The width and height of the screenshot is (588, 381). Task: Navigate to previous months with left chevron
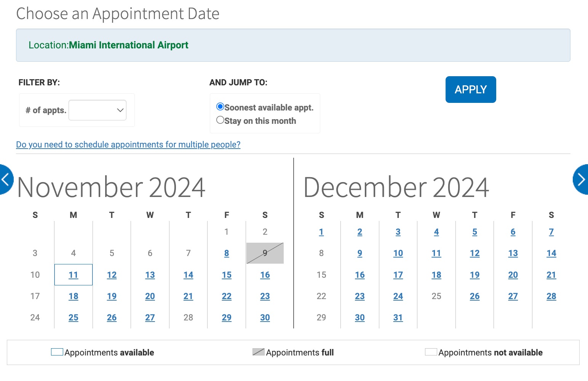pos(5,179)
